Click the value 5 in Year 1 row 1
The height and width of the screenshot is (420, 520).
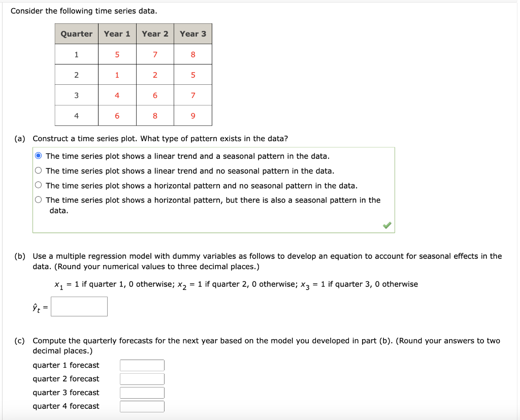(117, 54)
